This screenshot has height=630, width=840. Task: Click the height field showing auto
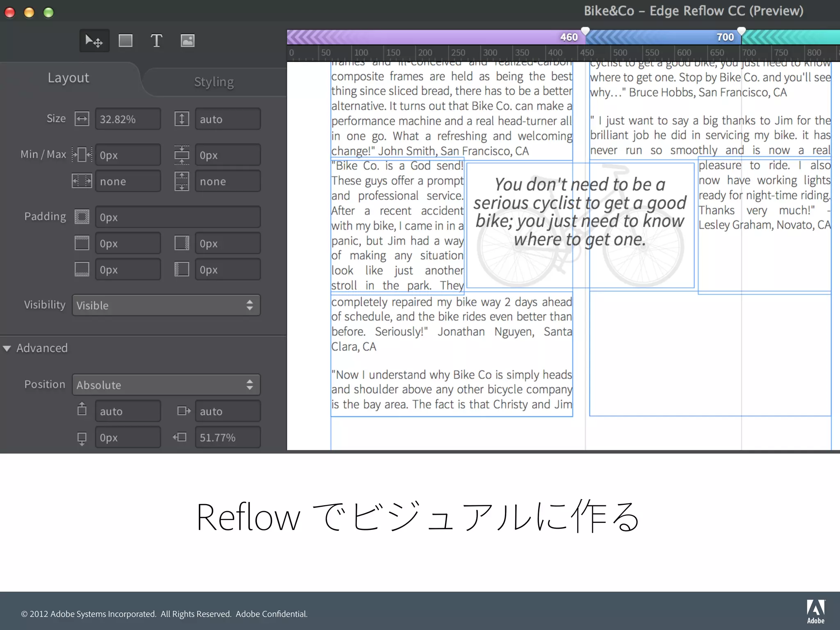pyautogui.click(x=228, y=119)
